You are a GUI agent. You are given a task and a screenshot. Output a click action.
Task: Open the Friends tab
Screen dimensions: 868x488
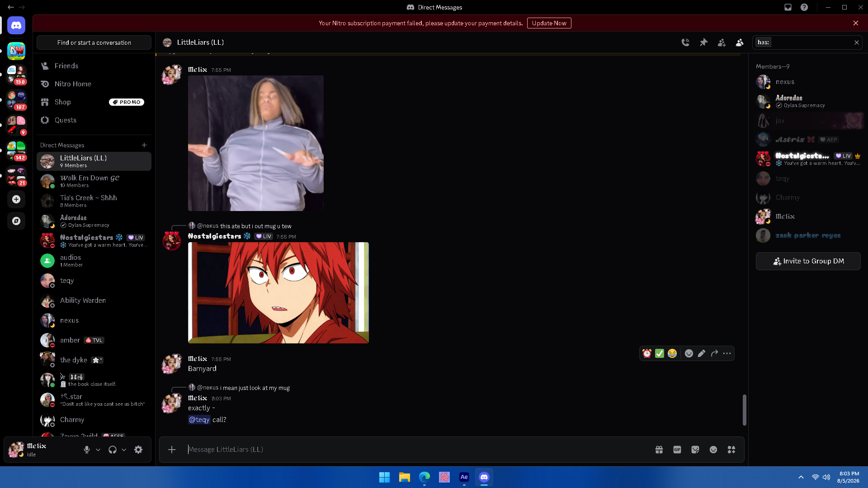coord(94,66)
